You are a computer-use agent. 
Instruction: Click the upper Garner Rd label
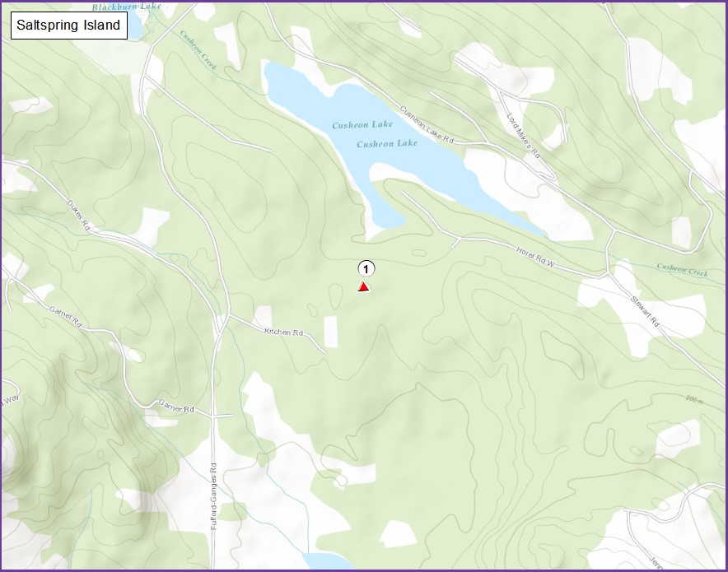point(65,318)
